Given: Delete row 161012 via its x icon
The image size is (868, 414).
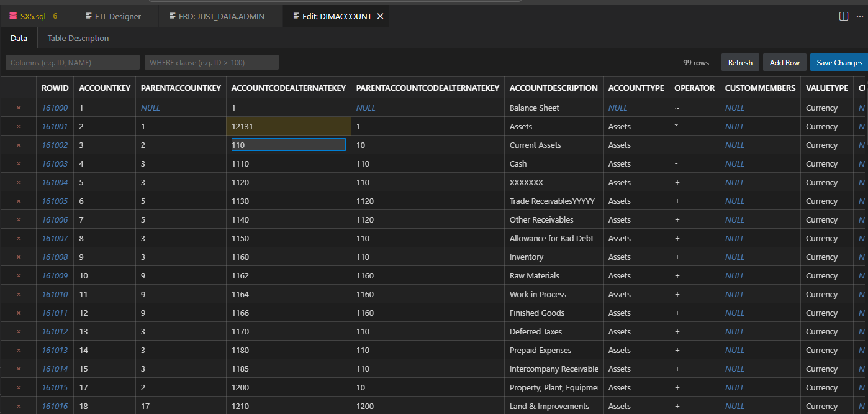Looking at the screenshot, I should coord(19,331).
